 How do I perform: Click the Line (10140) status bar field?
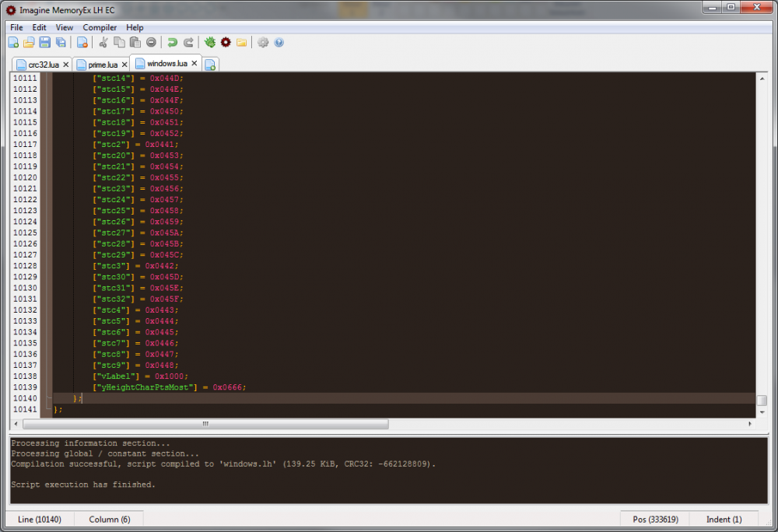pos(40,519)
